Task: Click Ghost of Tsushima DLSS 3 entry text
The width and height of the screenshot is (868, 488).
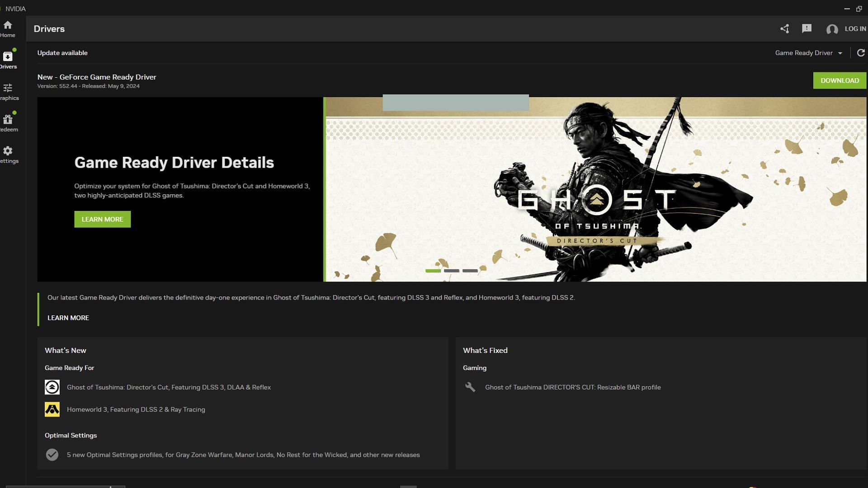Action: pos(169,387)
